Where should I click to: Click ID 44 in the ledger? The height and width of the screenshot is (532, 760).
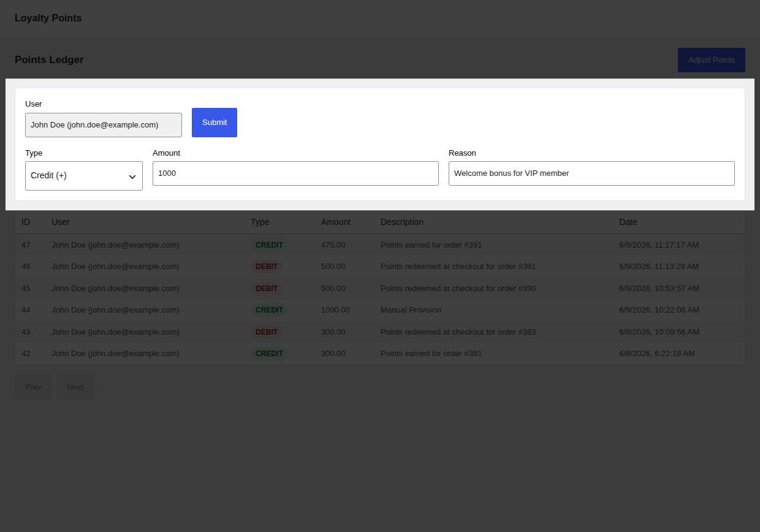pyautogui.click(x=26, y=310)
